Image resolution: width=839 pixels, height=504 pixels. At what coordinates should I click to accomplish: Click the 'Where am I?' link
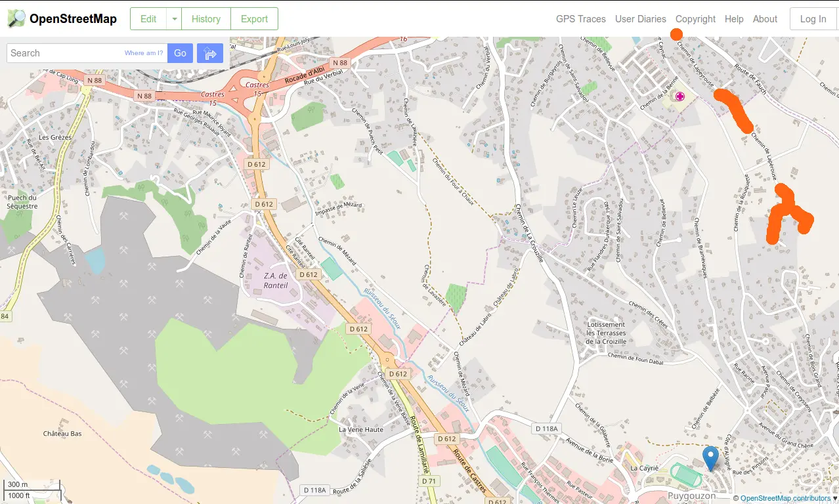point(144,53)
